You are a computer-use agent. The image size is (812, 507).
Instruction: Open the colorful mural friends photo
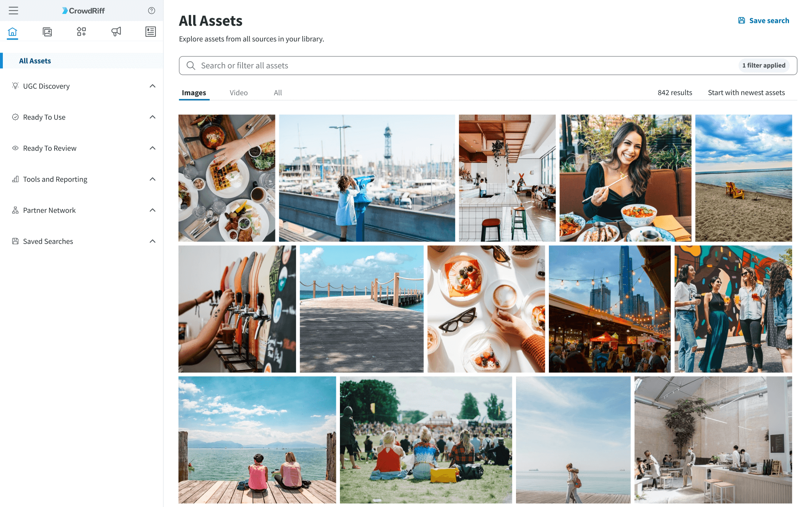(x=733, y=309)
